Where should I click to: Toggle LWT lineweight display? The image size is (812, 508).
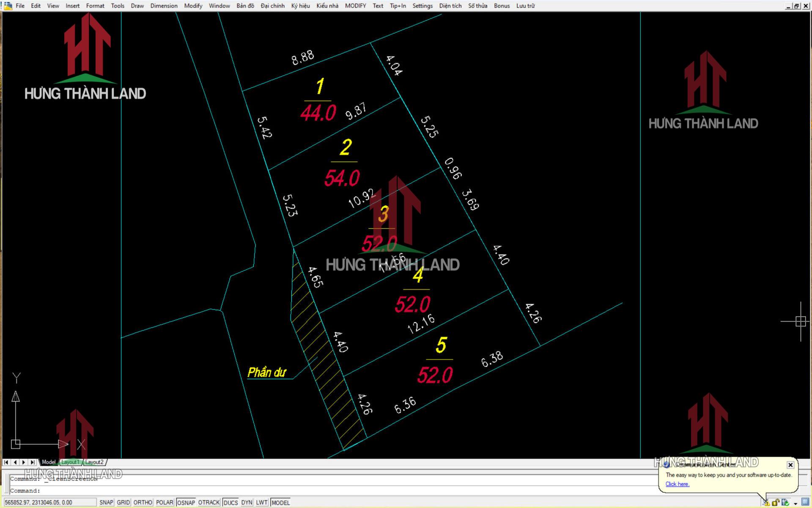pyautogui.click(x=261, y=502)
